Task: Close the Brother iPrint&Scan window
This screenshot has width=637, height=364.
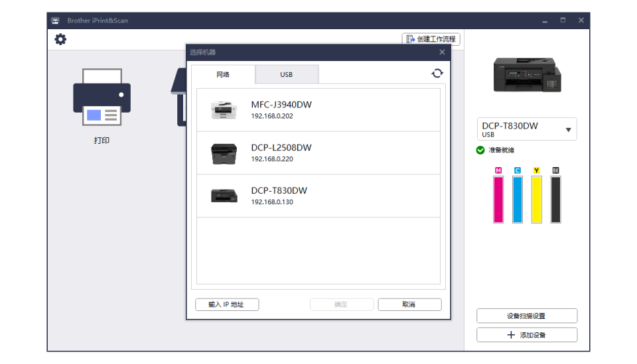Action: tap(581, 21)
